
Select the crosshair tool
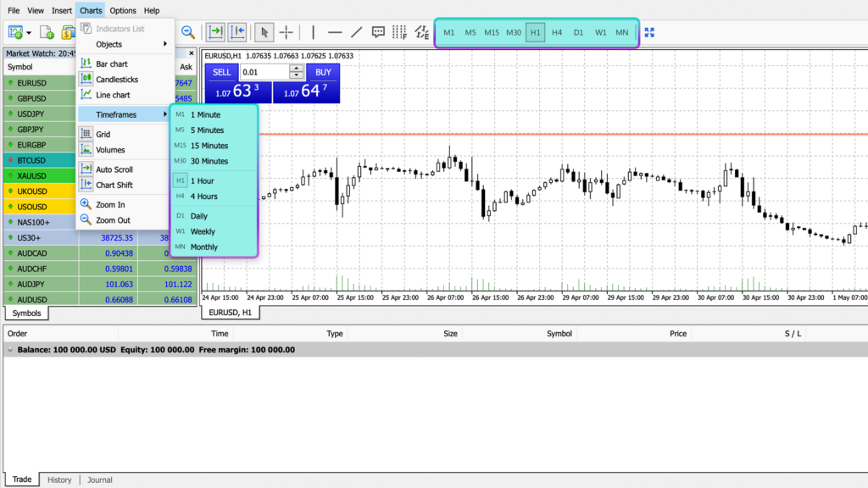click(287, 33)
